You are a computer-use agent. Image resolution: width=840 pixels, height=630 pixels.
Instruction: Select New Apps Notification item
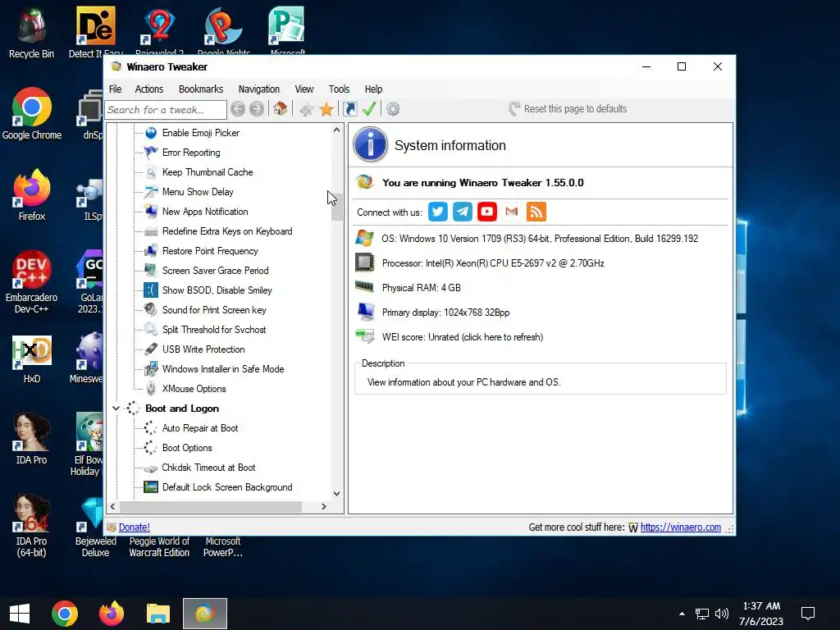[205, 212]
